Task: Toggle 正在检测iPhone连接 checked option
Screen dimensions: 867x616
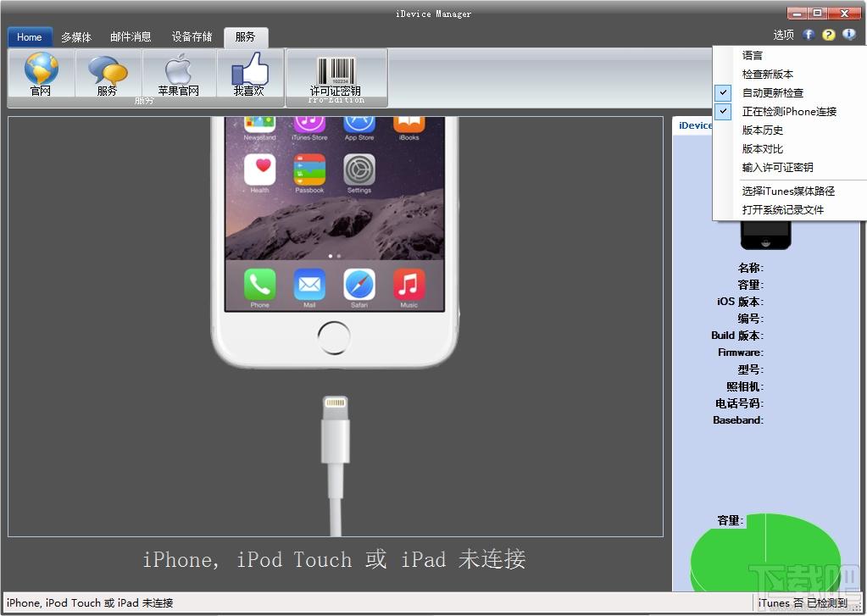Action: click(788, 112)
